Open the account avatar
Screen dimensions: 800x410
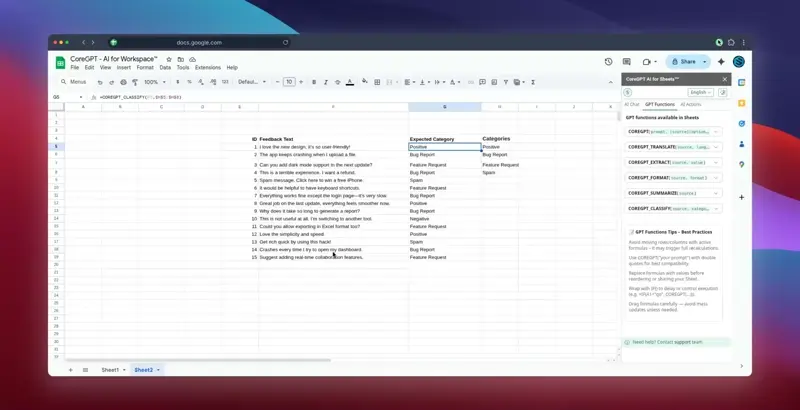[739, 62]
